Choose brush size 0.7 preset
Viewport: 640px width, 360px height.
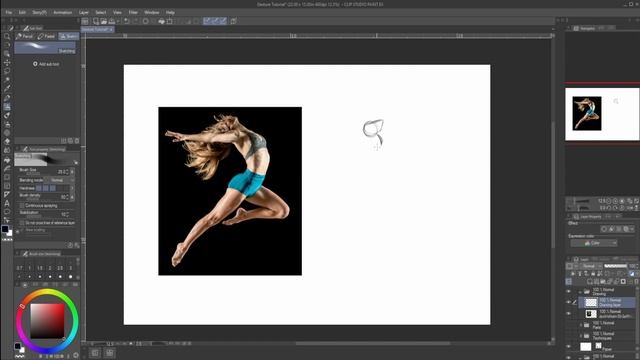pyautogui.click(x=19, y=271)
